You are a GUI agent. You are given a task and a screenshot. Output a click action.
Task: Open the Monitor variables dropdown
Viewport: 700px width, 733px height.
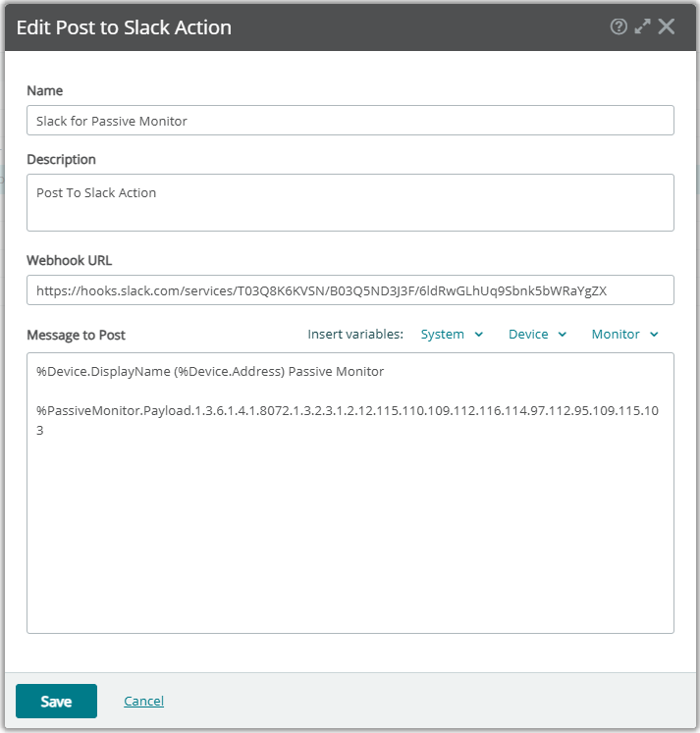pyautogui.click(x=624, y=335)
